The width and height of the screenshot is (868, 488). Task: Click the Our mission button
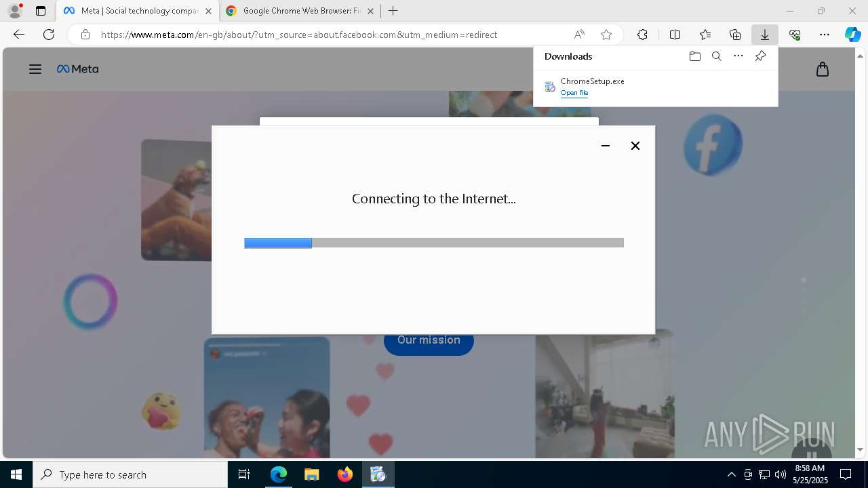point(429,342)
